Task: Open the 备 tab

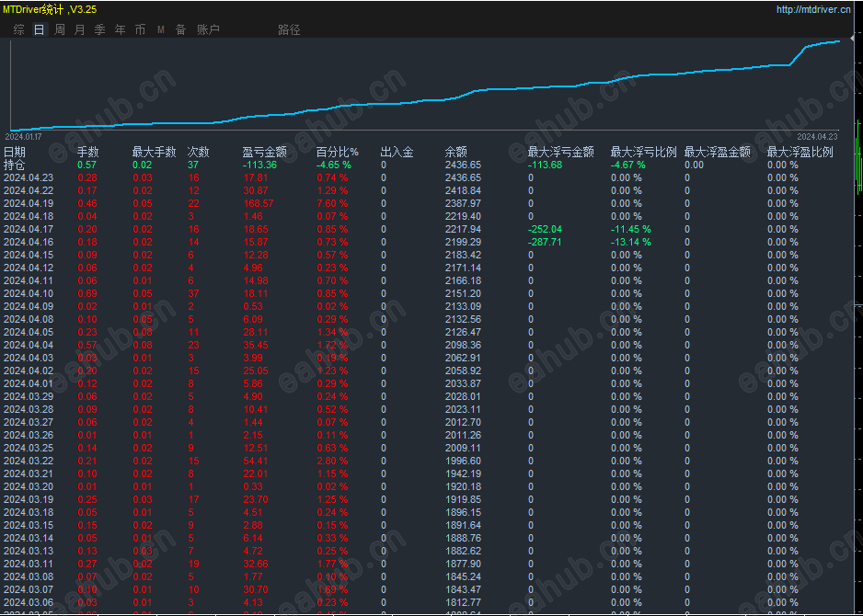Action: pos(180,29)
